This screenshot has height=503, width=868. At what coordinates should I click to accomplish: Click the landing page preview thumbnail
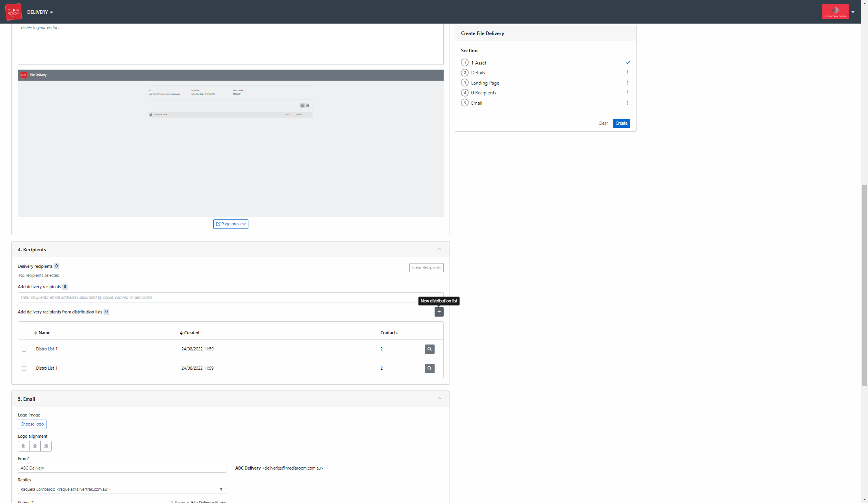click(x=231, y=144)
